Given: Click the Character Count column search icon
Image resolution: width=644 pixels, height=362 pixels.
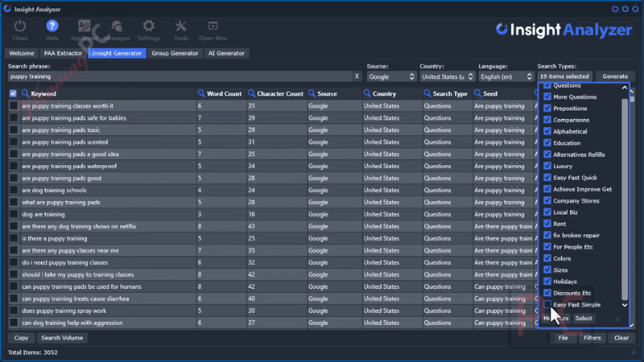Looking at the screenshot, I should pyautogui.click(x=251, y=93).
